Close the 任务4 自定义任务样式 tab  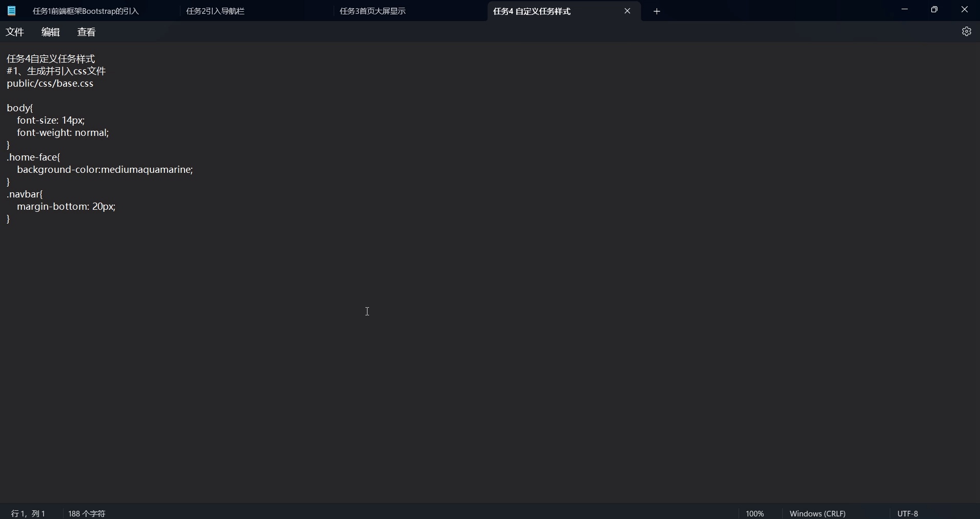pyautogui.click(x=627, y=11)
